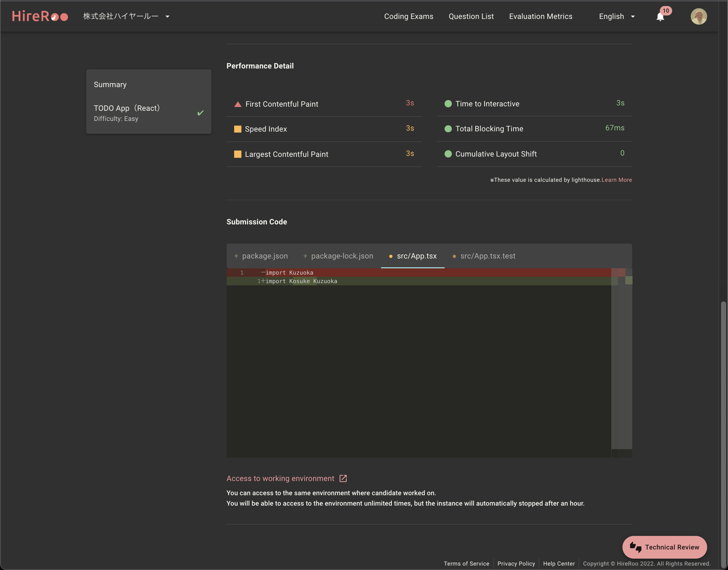Click the green Total Blocking Time circle
The image size is (728, 570).
pyautogui.click(x=448, y=129)
